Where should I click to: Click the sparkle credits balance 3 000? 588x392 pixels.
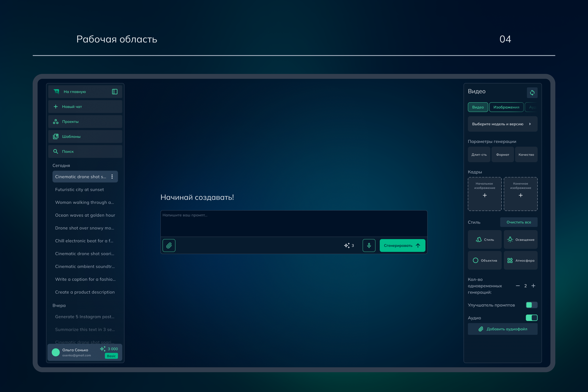pyautogui.click(x=109, y=349)
